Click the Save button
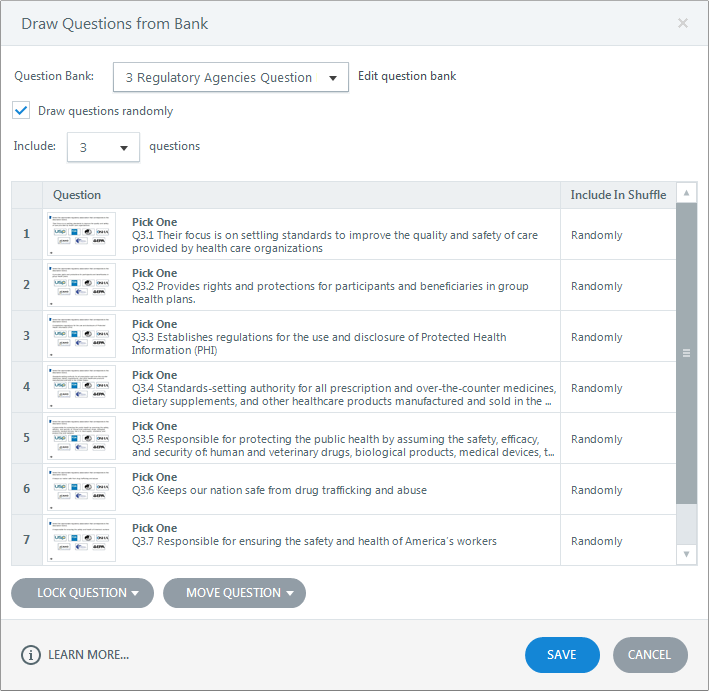This screenshot has height=691, width=709. pos(562,655)
